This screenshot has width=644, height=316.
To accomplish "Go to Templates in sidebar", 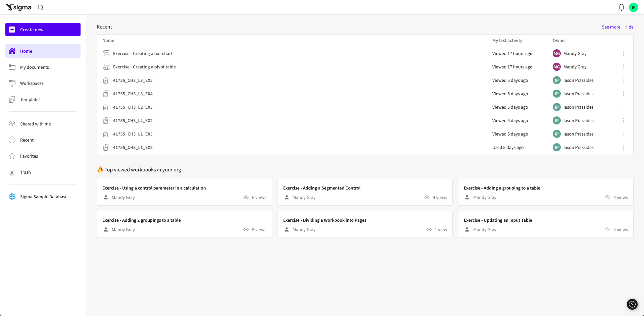I will [x=30, y=99].
